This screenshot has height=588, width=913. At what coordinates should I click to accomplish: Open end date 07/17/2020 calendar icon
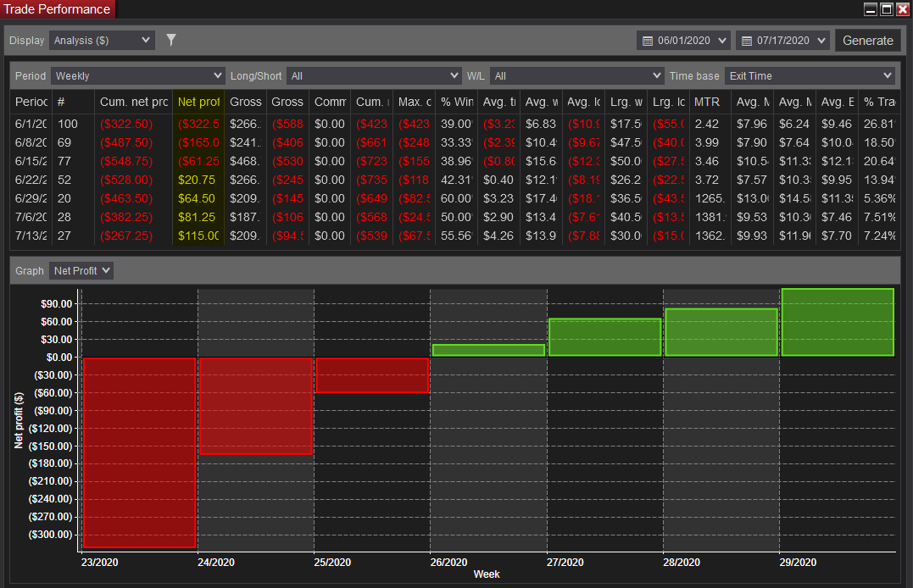coord(747,41)
